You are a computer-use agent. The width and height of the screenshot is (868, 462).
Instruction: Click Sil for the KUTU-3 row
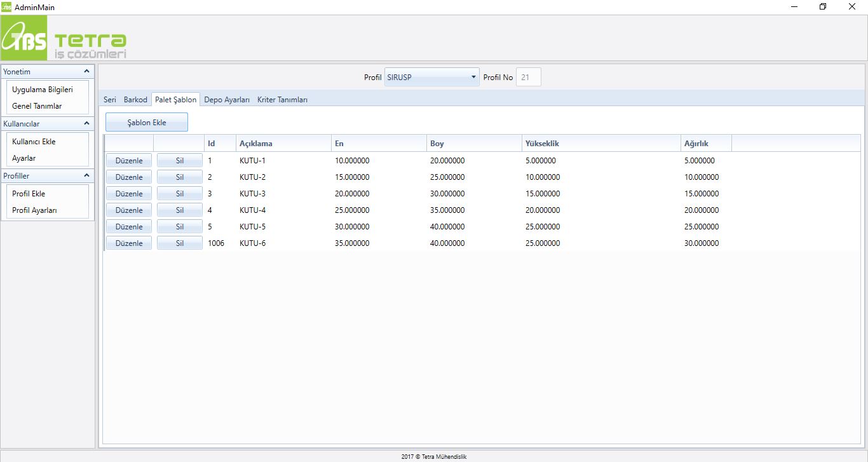[179, 194]
